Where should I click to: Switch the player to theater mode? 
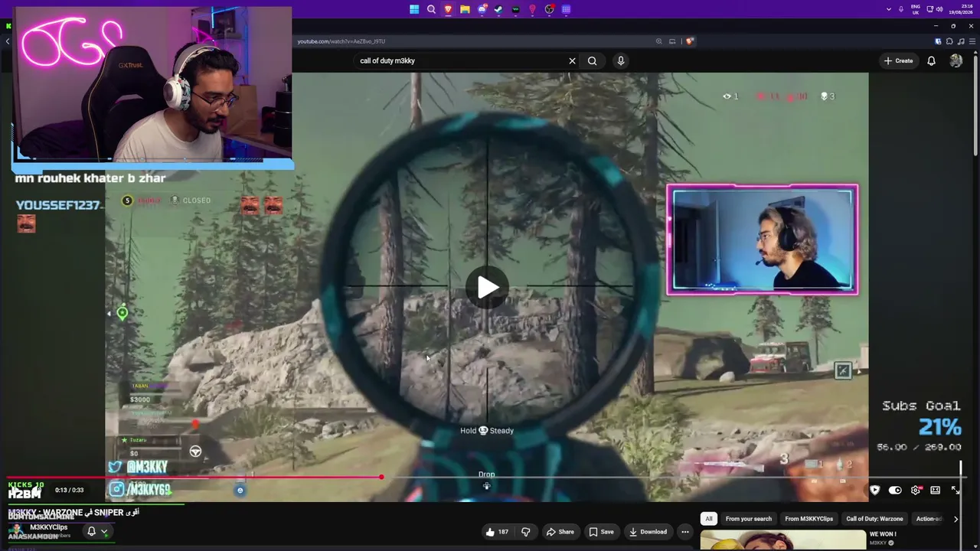935,490
